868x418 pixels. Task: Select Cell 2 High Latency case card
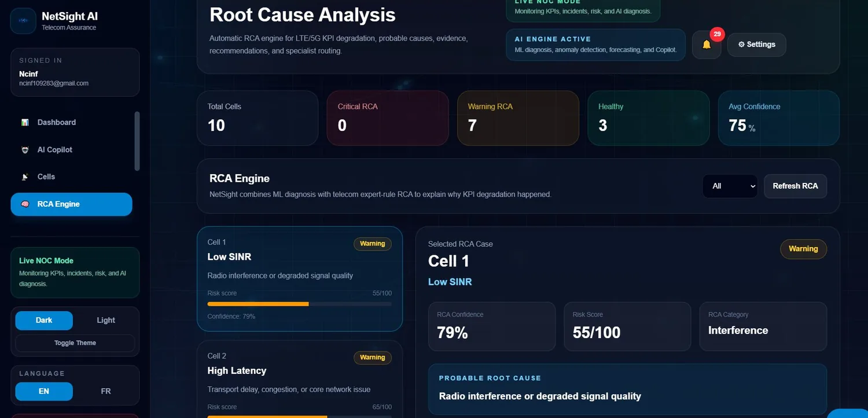300,379
